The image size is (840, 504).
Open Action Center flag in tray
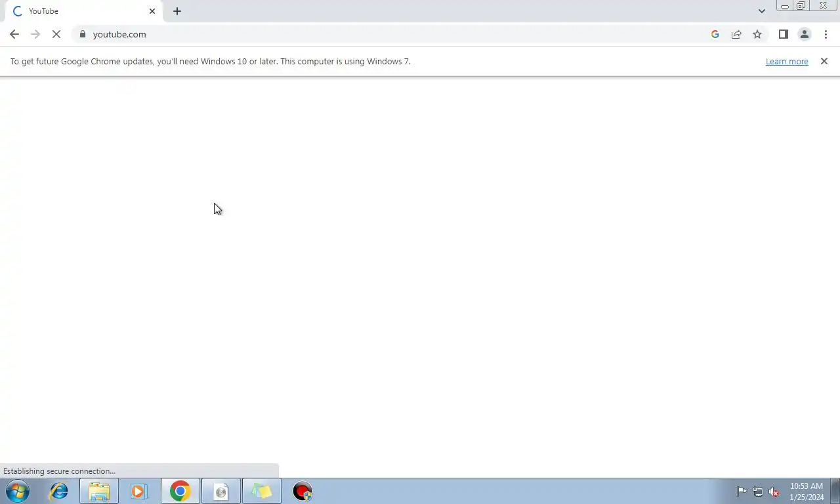pyautogui.click(x=742, y=492)
